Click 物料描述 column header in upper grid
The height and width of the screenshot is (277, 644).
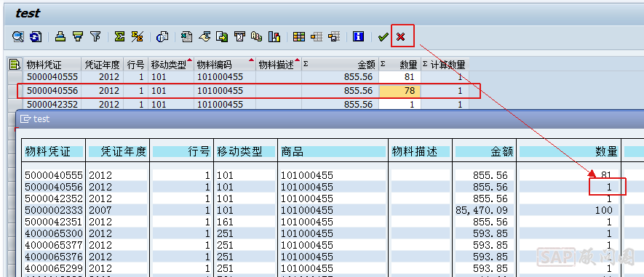click(279, 65)
